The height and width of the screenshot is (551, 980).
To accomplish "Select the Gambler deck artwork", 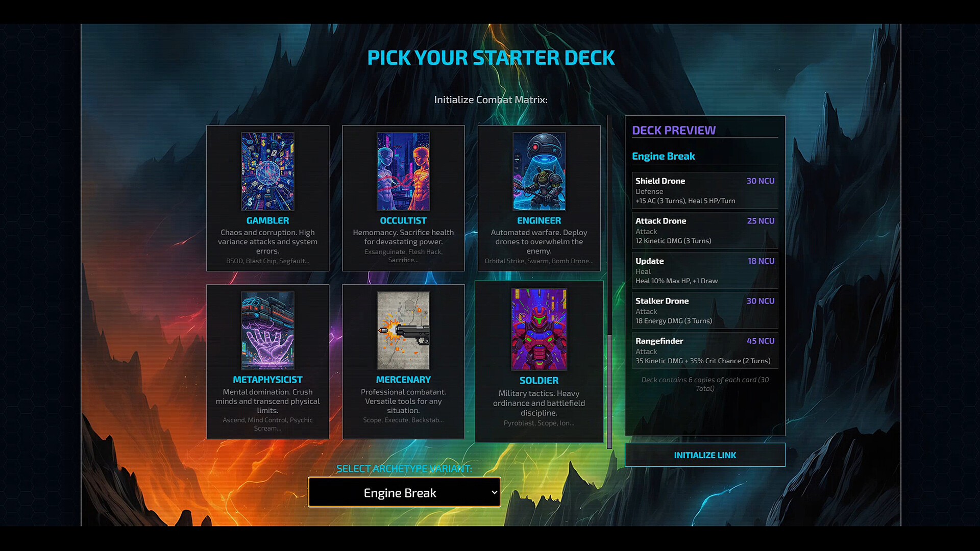I will click(x=267, y=171).
